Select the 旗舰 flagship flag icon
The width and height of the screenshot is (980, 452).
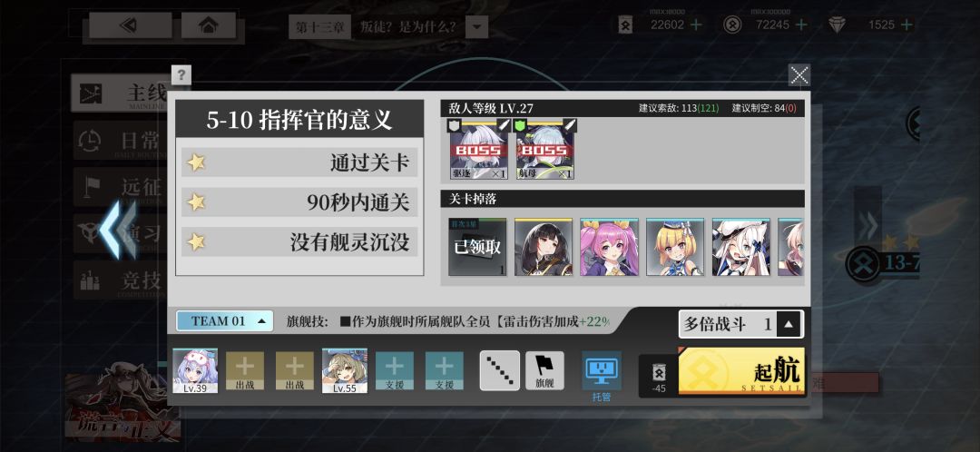pos(544,370)
